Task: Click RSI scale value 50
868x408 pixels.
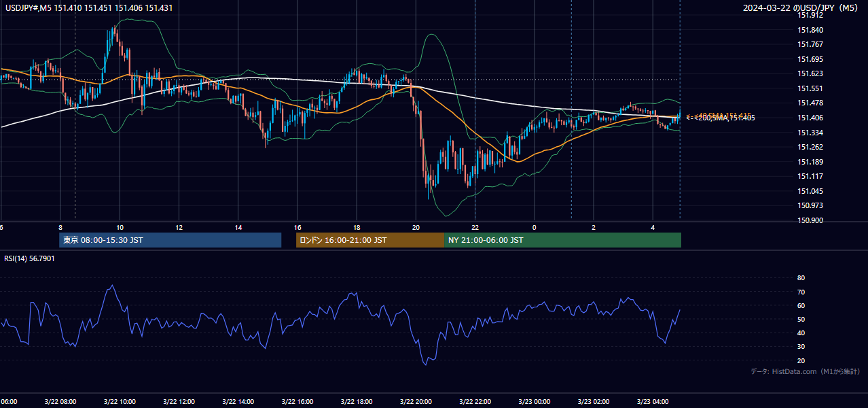Action: (801, 319)
